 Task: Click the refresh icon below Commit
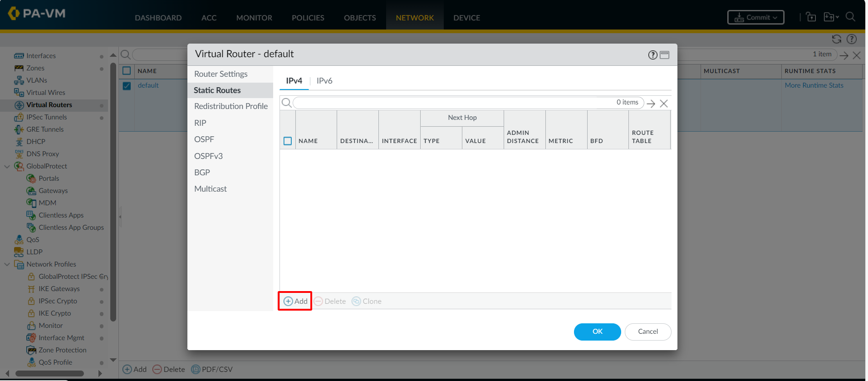(x=836, y=39)
